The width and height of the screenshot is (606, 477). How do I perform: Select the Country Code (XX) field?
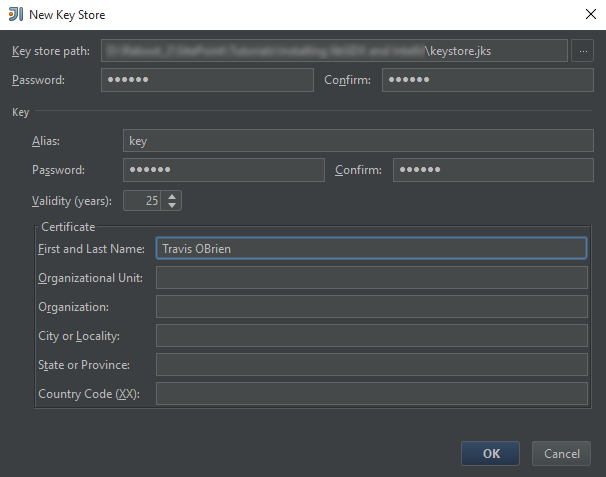(370, 394)
